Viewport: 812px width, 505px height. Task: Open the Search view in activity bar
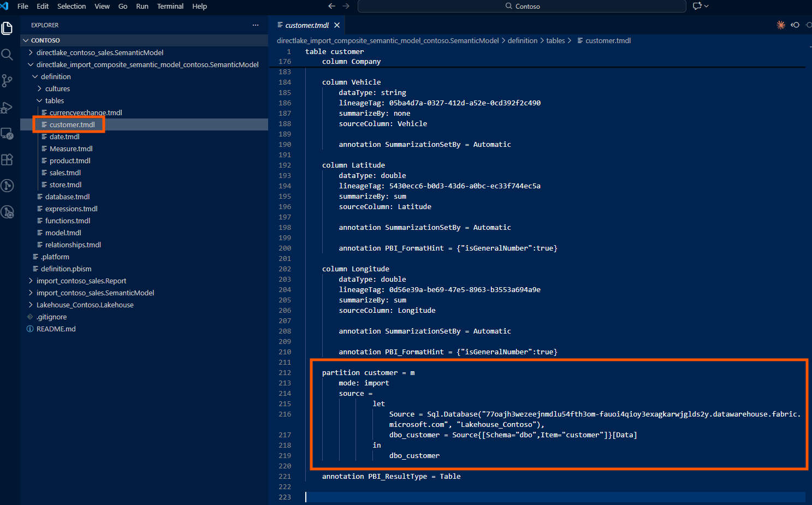(x=7, y=55)
